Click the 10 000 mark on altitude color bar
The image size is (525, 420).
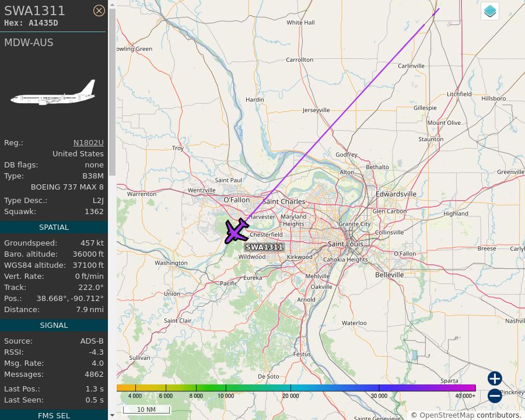point(226,396)
